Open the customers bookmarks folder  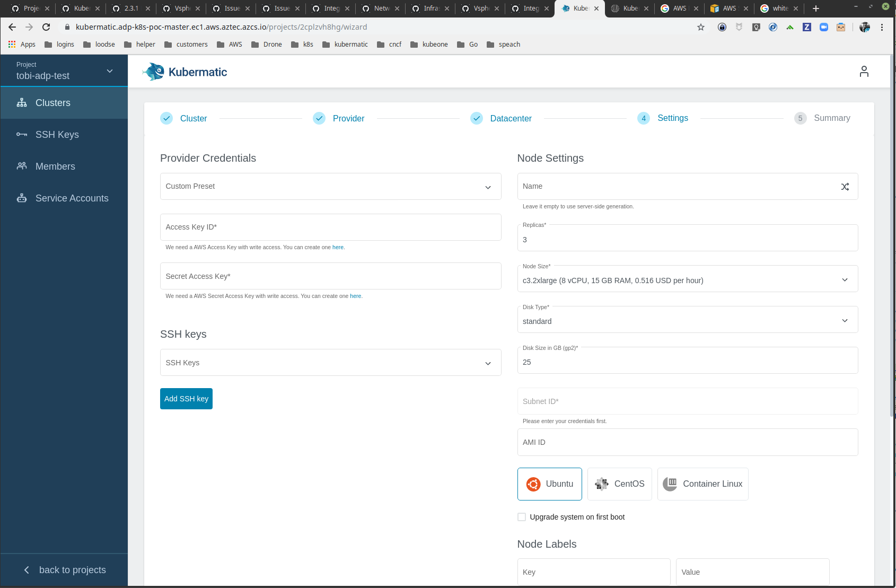click(x=186, y=45)
